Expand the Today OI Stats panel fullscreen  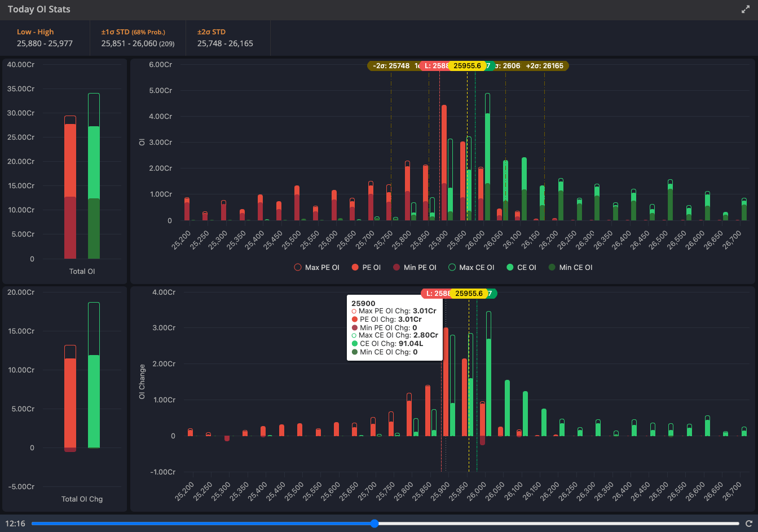pyautogui.click(x=745, y=10)
